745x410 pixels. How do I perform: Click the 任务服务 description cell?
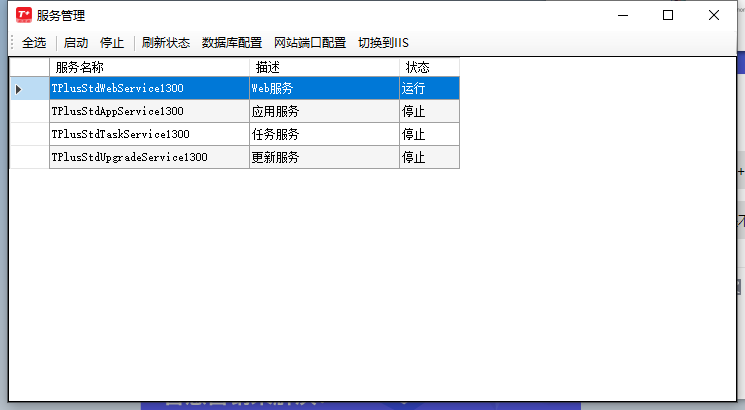pos(325,134)
